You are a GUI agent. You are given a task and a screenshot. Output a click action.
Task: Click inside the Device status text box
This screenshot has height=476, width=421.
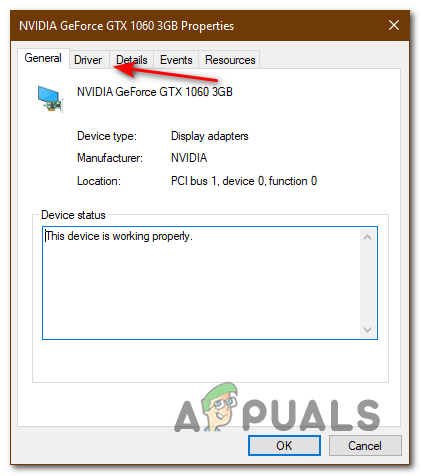[x=202, y=283]
